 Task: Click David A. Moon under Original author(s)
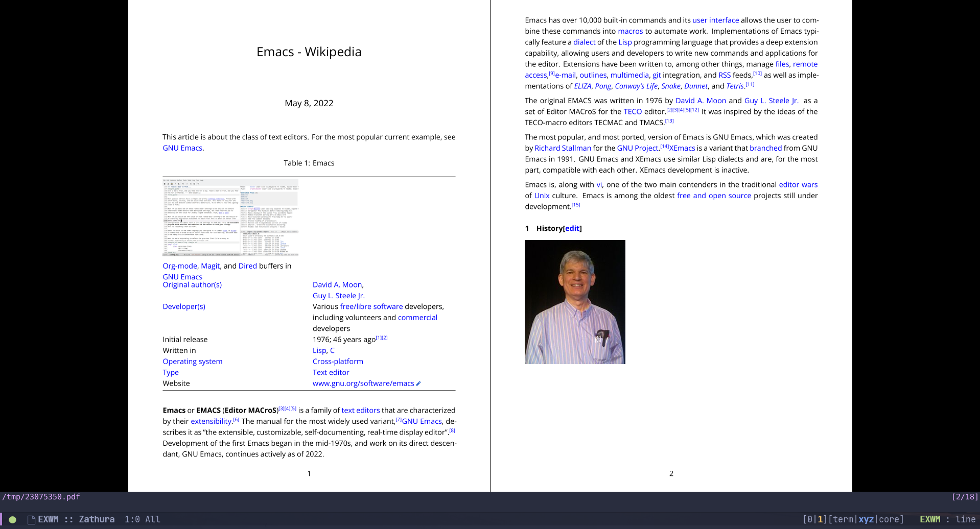click(337, 284)
